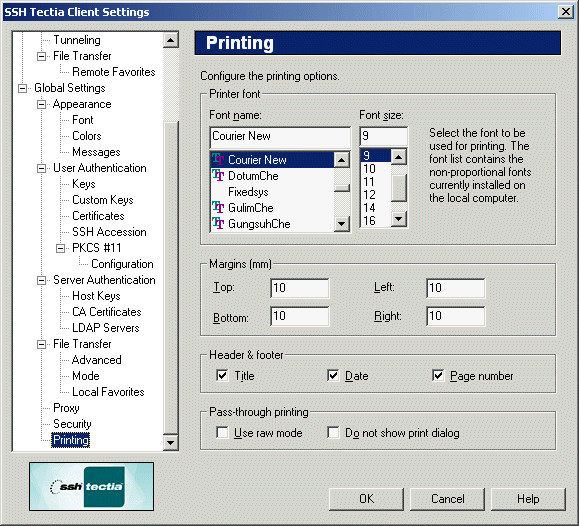Open Local Favorites in the tree

[108, 392]
